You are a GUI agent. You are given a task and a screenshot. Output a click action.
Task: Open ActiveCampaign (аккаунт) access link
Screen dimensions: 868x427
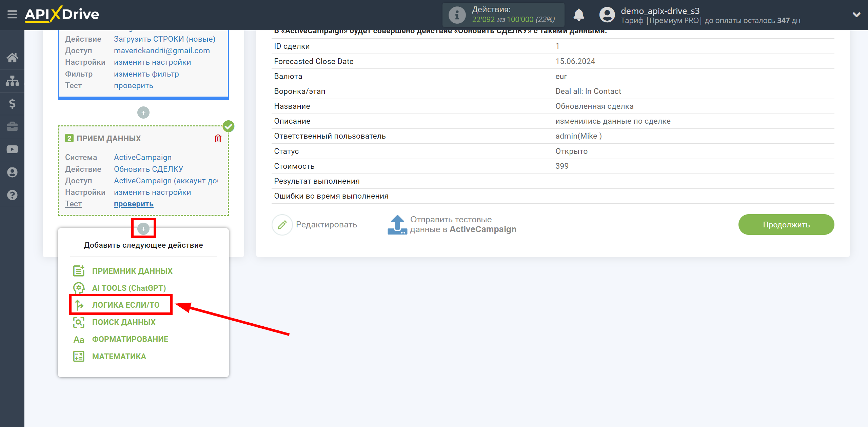165,181
